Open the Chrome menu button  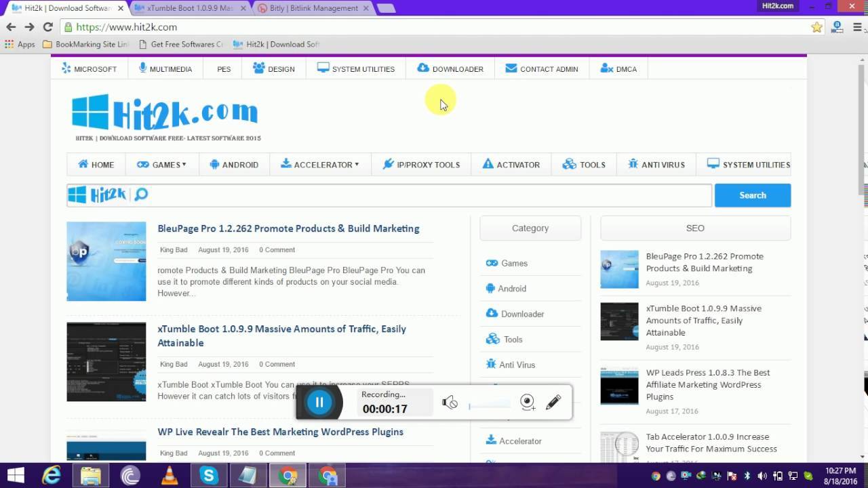(x=856, y=27)
